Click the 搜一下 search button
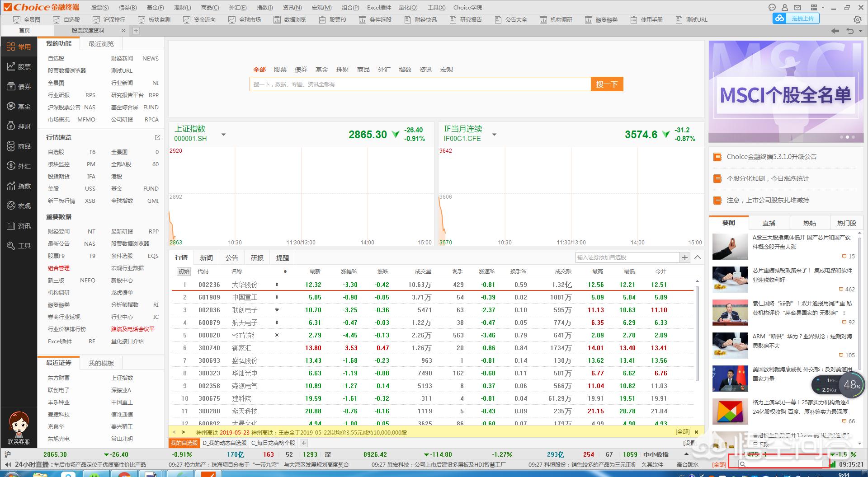This screenshot has height=477, width=868. (607, 84)
